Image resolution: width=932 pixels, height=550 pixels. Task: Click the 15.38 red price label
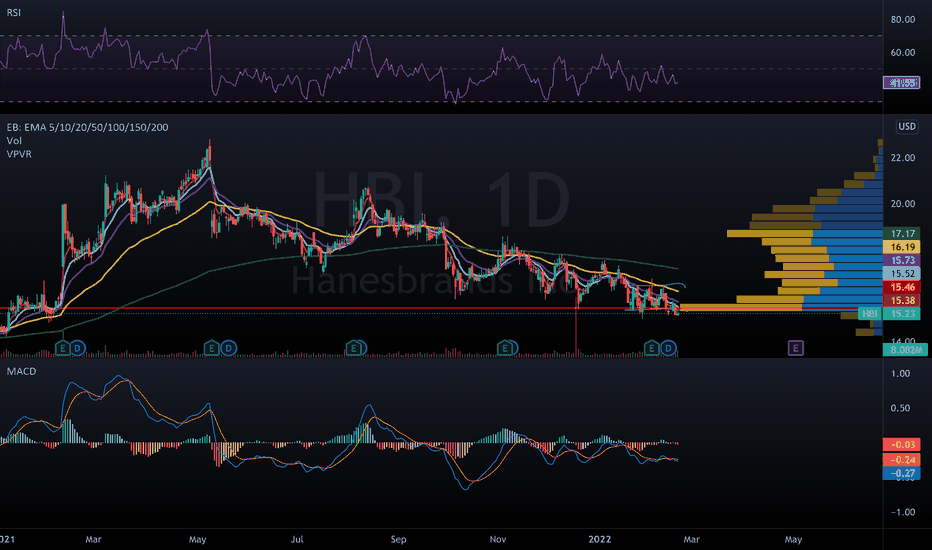pos(902,300)
